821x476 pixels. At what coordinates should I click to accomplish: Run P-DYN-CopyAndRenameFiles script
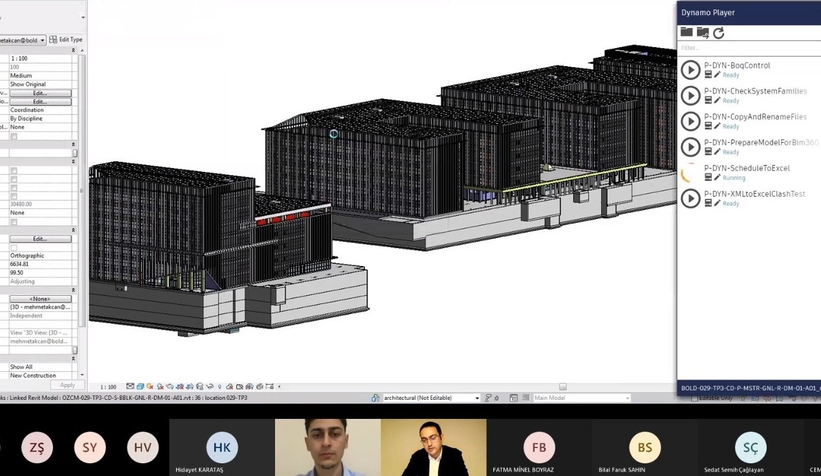(x=690, y=121)
